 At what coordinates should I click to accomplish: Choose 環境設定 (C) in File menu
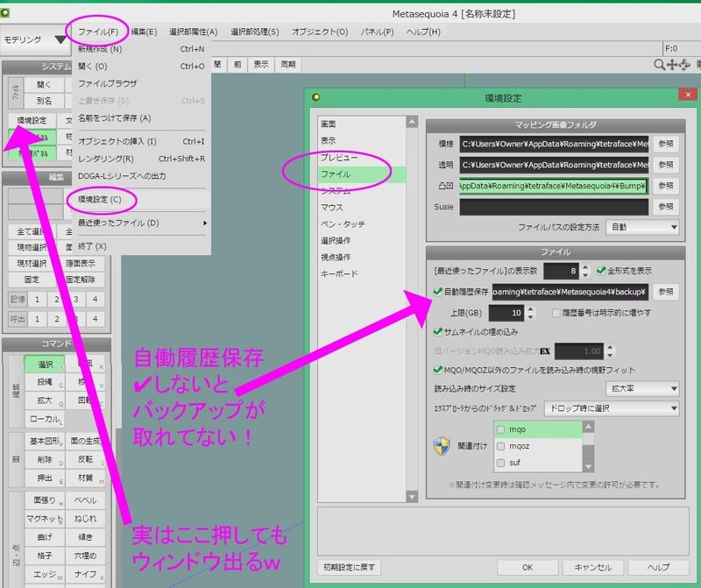point(141,200)
